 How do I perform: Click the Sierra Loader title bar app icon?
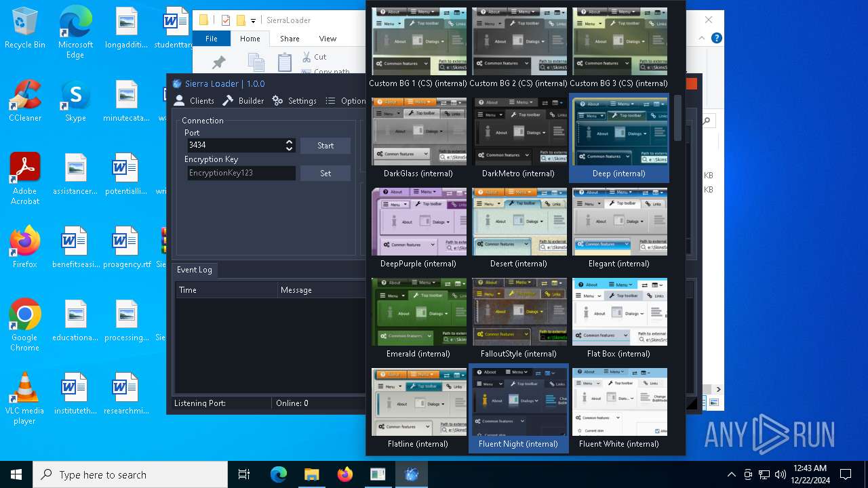(177, 84)
